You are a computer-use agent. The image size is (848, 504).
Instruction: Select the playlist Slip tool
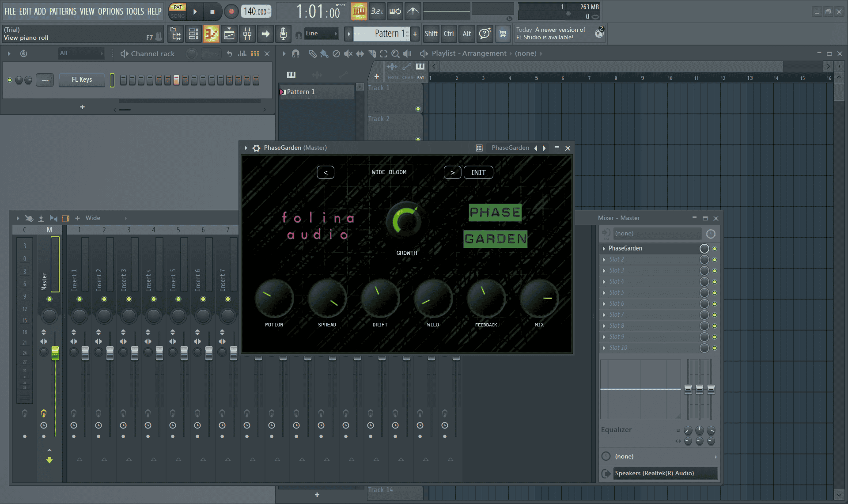(360, 53)
